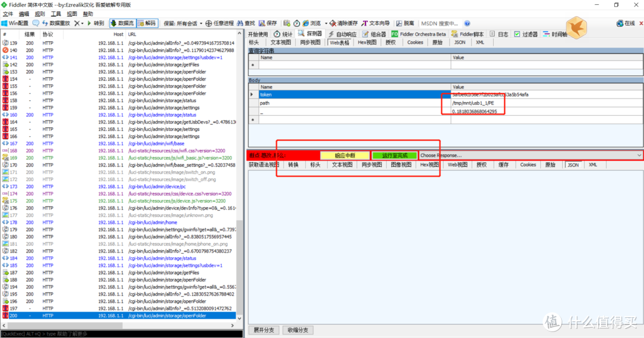Click the 结果 column header

pos(29,34)
